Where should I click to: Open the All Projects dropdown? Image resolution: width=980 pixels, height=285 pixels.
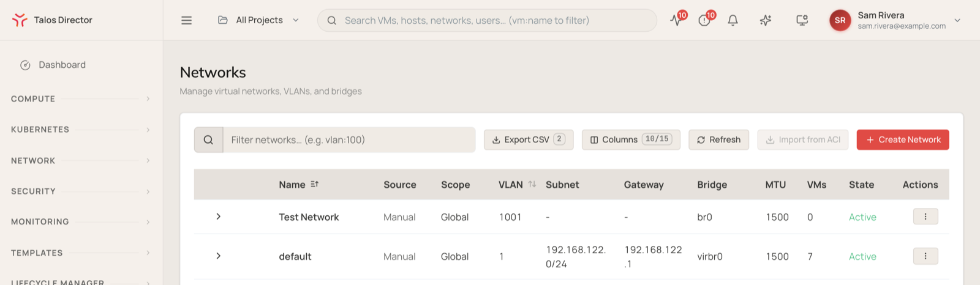tap(259, 20)
